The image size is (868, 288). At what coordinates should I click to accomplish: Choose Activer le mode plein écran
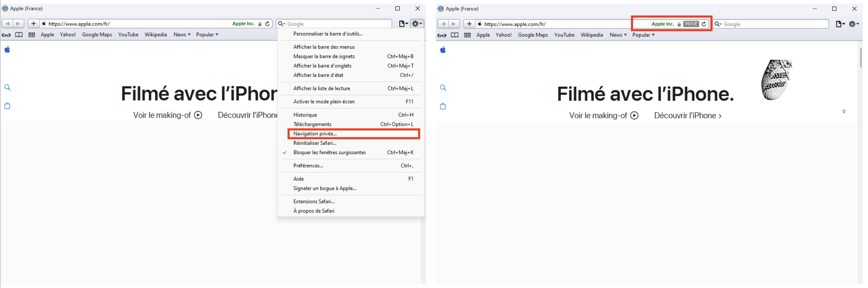click(x=351, y=102)
